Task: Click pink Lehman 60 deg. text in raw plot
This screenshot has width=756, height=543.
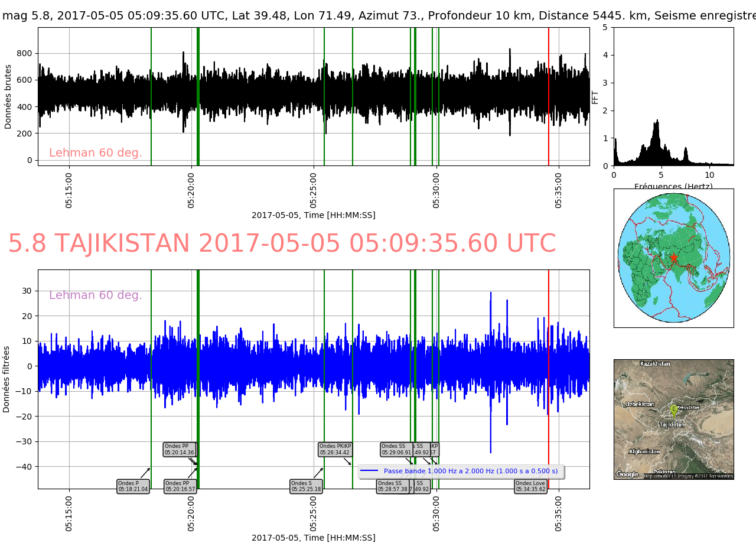Action: point(96,153)
